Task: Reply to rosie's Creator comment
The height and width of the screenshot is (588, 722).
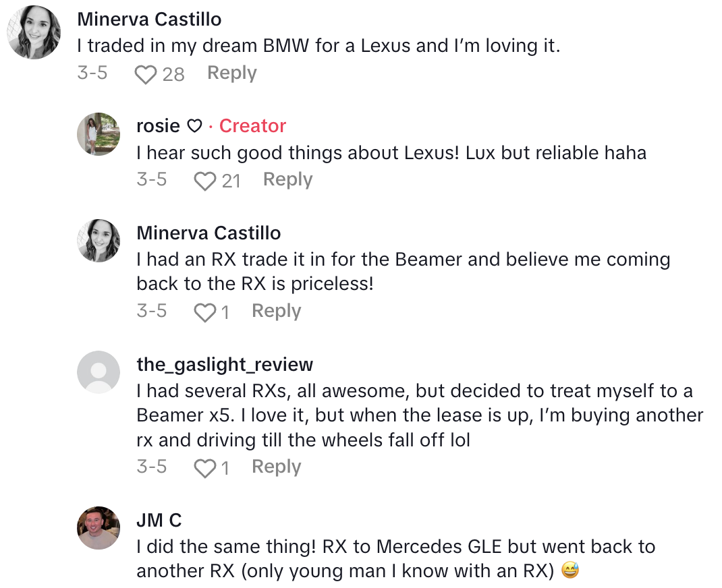Action: pos(287,179)
